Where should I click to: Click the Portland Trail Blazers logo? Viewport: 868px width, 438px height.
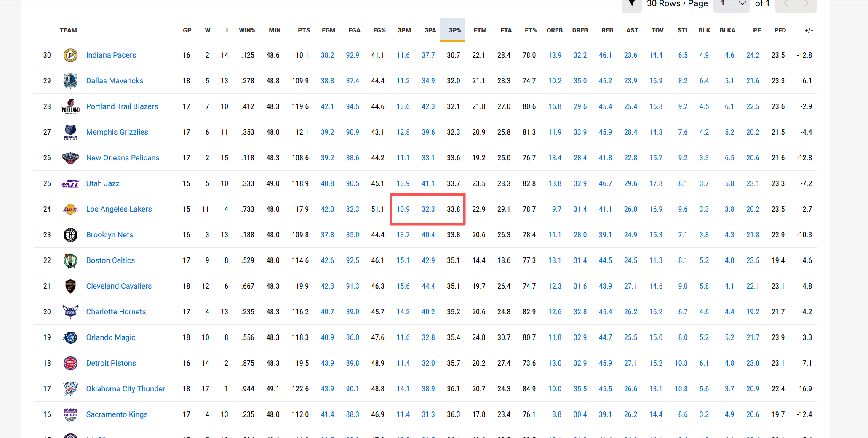click(70, 106)
